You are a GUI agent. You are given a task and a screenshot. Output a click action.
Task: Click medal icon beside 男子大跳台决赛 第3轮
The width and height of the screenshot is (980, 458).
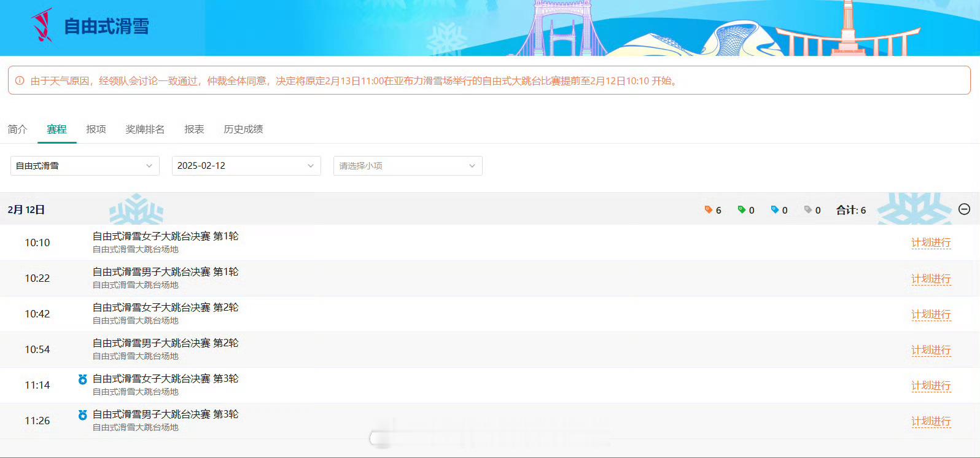pos(82,415)
